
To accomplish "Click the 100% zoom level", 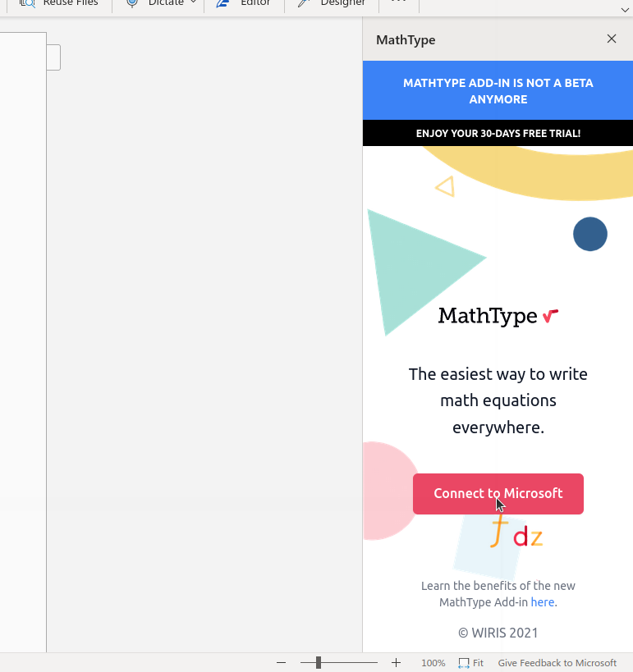I will point(433,663).
